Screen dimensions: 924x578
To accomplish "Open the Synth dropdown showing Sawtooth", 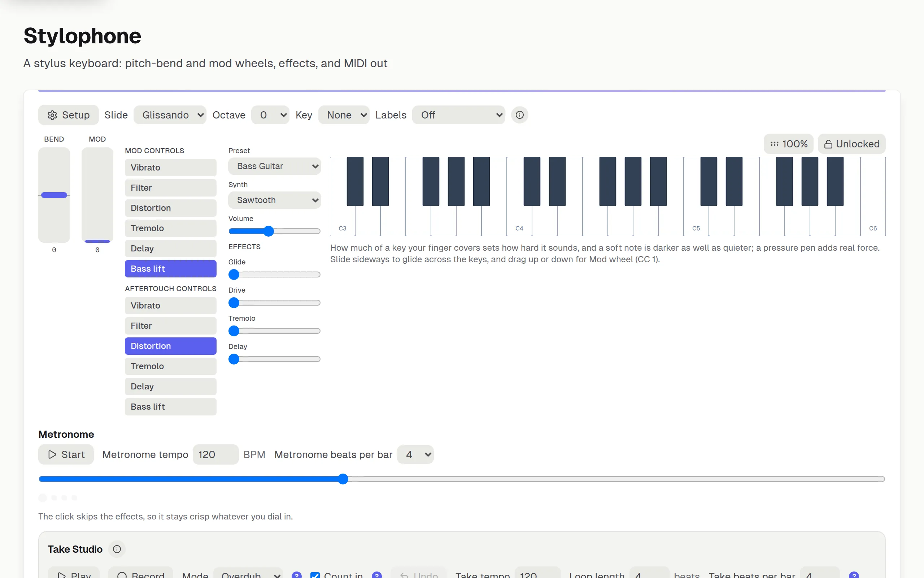I will coord(275,200).
